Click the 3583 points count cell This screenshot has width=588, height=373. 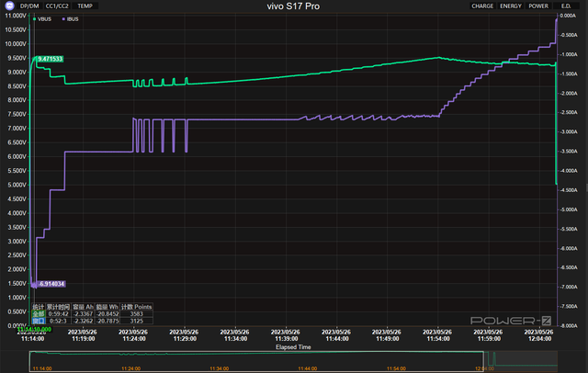click(137, 314)
